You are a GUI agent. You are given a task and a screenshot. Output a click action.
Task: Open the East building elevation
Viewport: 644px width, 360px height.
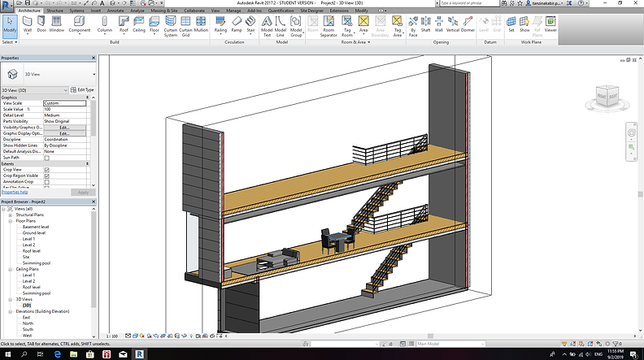coord(26,318)
